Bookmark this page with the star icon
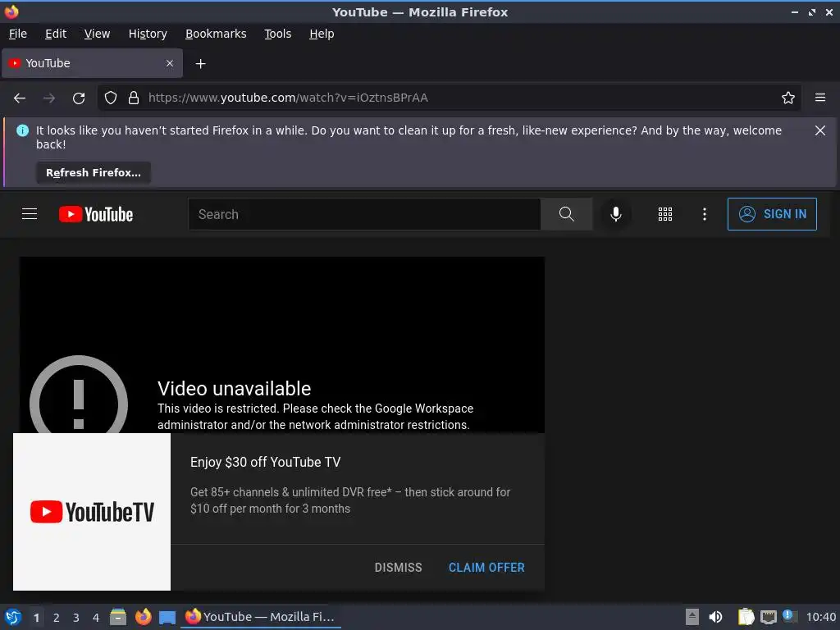The height and width of the screenshot is (630, 840). pos(787,98)
